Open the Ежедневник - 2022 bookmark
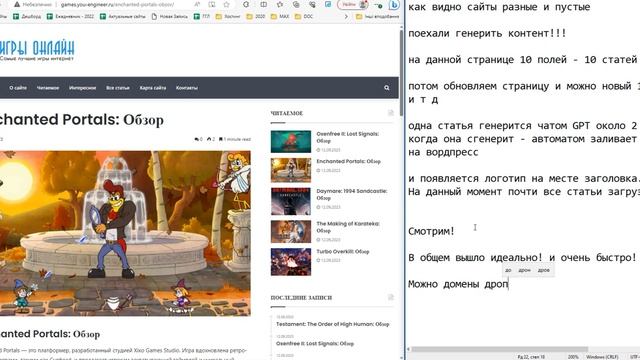 point(70,17)
